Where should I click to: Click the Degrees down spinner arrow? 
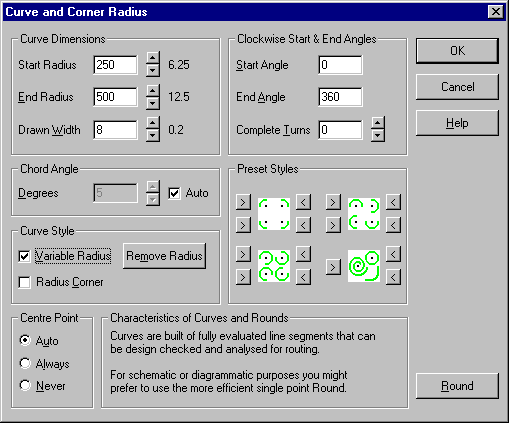click(153, 199)
